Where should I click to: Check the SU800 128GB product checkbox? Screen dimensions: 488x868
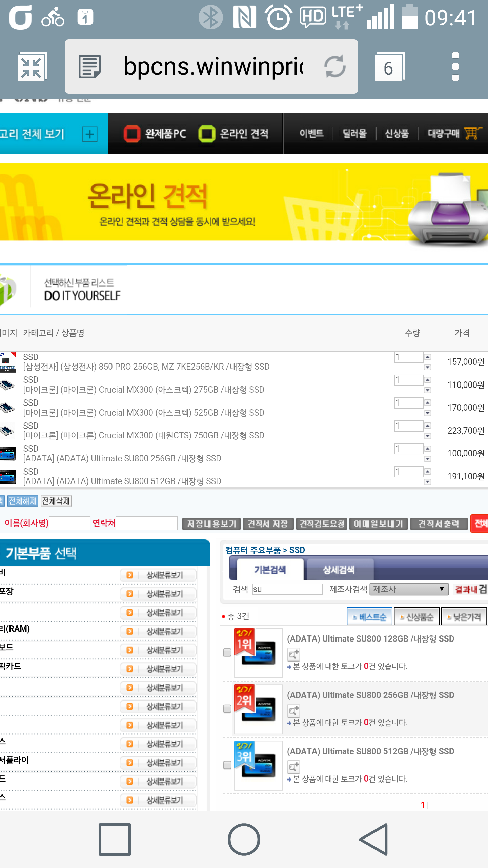coord(227,652)
